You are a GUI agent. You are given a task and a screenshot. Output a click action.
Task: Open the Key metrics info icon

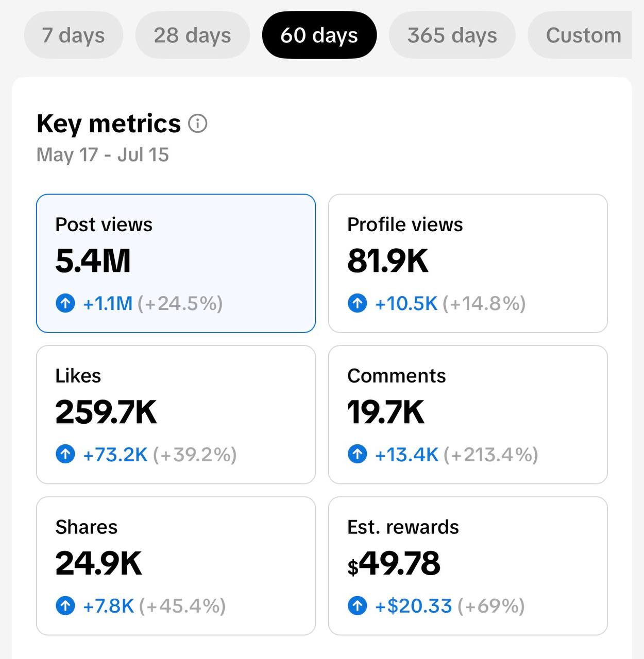(197, 124)
